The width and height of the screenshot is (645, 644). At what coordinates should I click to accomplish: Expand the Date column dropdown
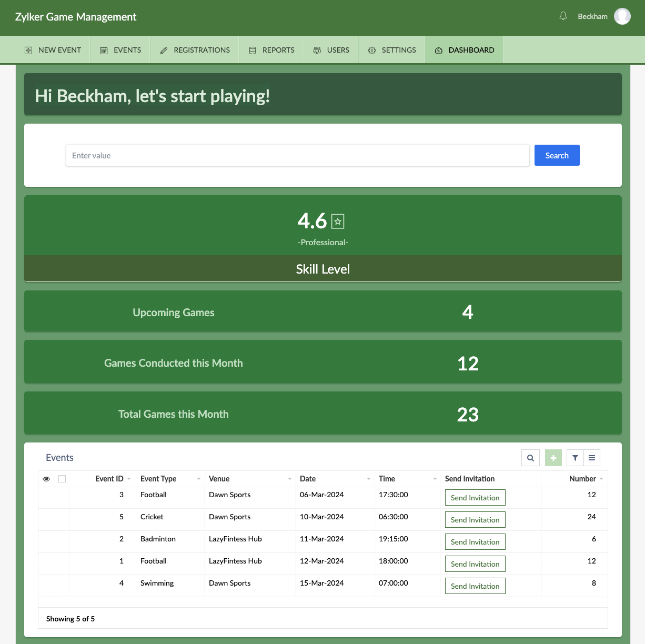point(369,479)
